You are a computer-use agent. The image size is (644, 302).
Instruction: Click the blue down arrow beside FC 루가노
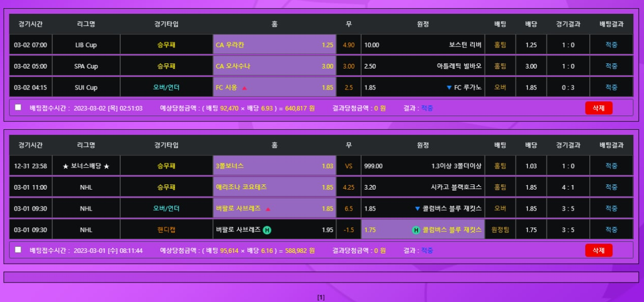click(x=449, y=88)
